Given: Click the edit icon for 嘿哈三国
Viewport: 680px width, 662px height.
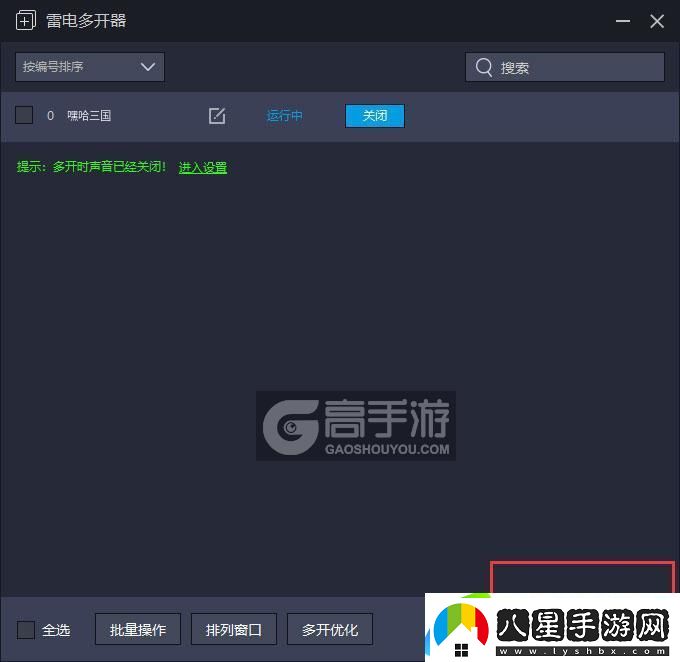Looking at the screenshot, I should pos(217,116).
